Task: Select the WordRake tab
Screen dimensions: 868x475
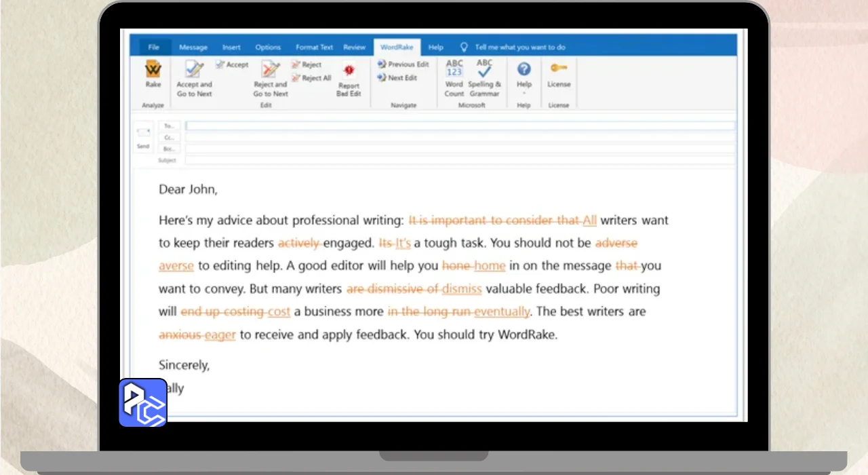Action: pyautogui.click(x=397, y=47)
